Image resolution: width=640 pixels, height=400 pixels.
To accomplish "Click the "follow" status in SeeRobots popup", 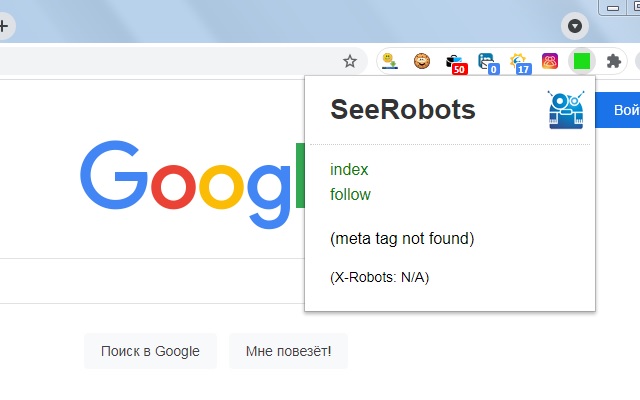I will coord(350,194).
